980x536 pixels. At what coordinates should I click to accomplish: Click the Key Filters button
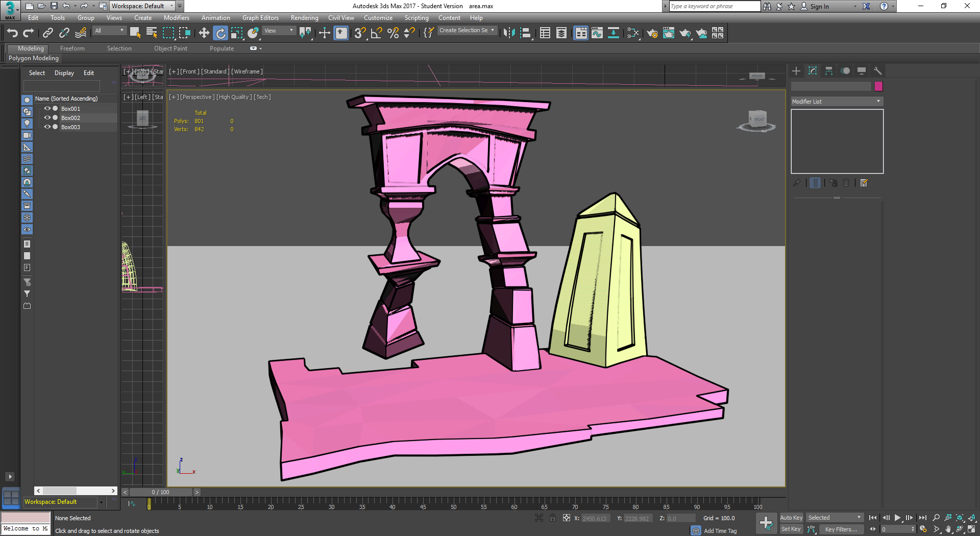[841, 529]
